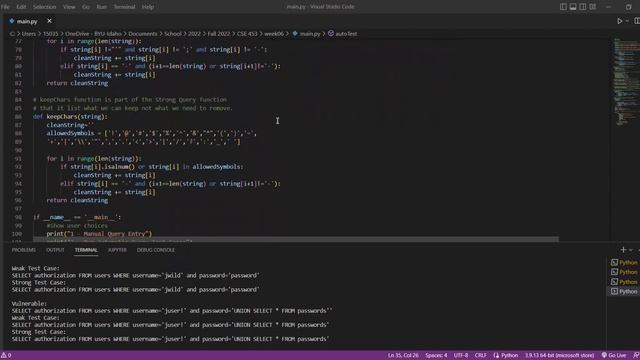Expand the Fall 2022 breadcrumb

[219, 34]
